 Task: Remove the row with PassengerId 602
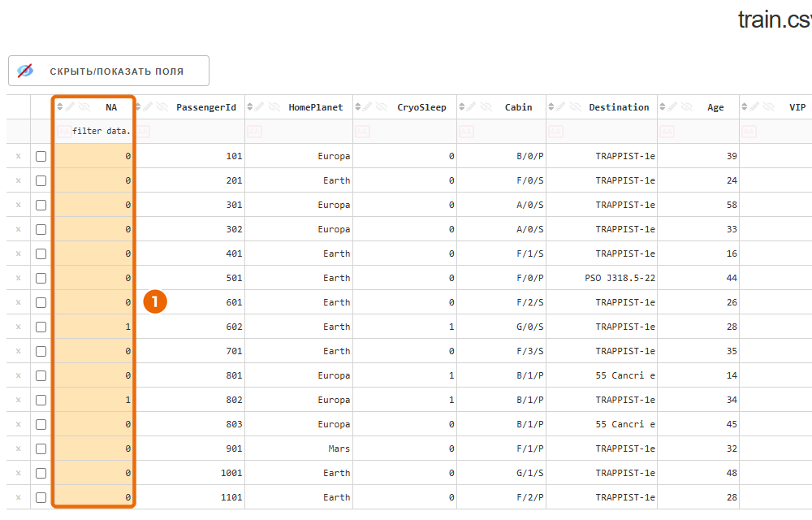pos(19,327)
